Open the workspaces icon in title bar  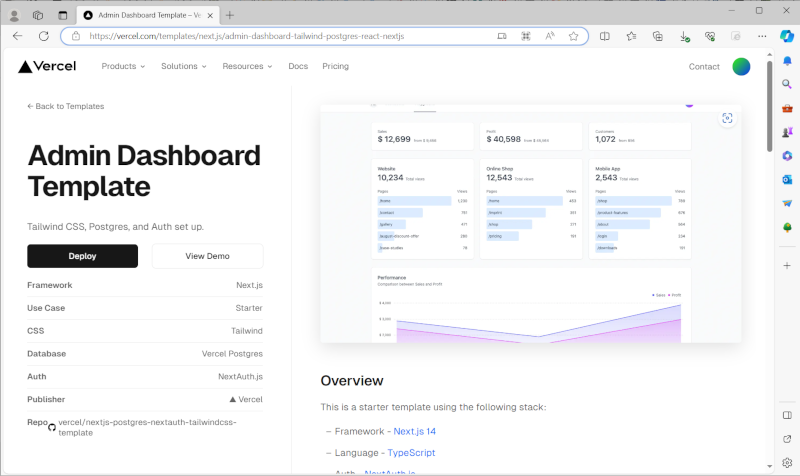38,15
